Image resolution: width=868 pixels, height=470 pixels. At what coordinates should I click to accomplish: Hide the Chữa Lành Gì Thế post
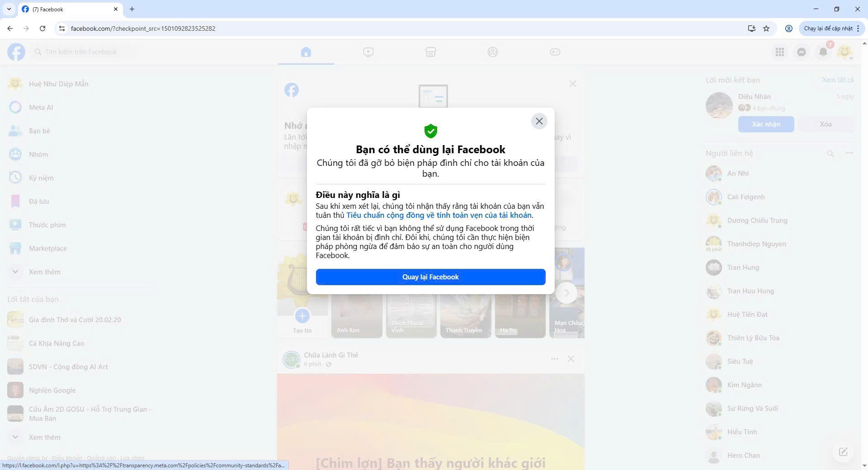[x=571, y=359]
